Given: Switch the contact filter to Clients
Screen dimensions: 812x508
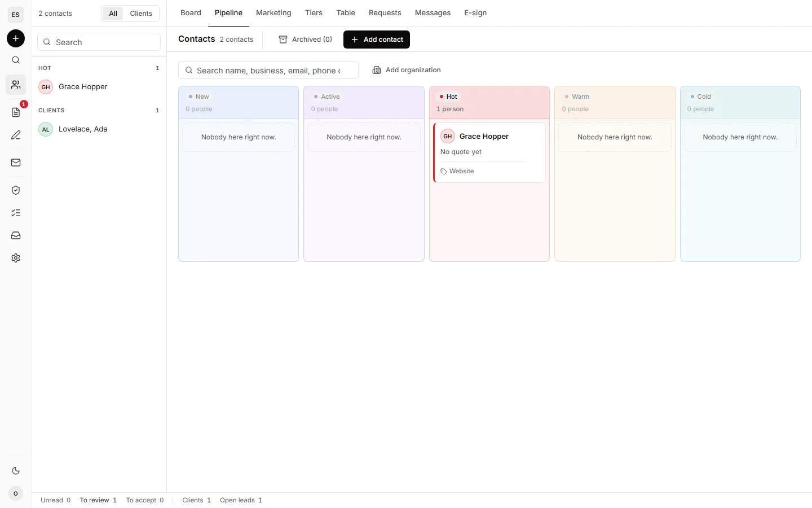Looking at the screenshot, I should (141, 14).
